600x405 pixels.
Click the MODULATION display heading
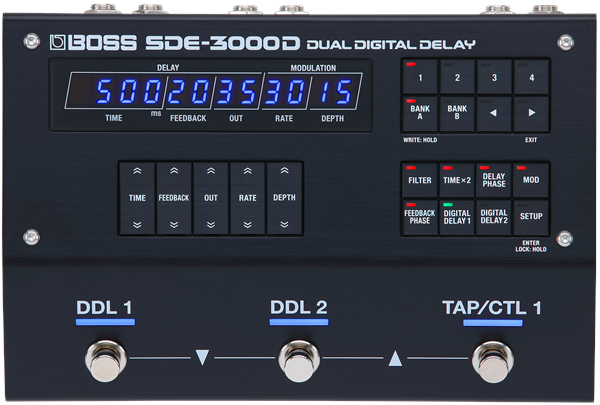(x=313, y=68)
